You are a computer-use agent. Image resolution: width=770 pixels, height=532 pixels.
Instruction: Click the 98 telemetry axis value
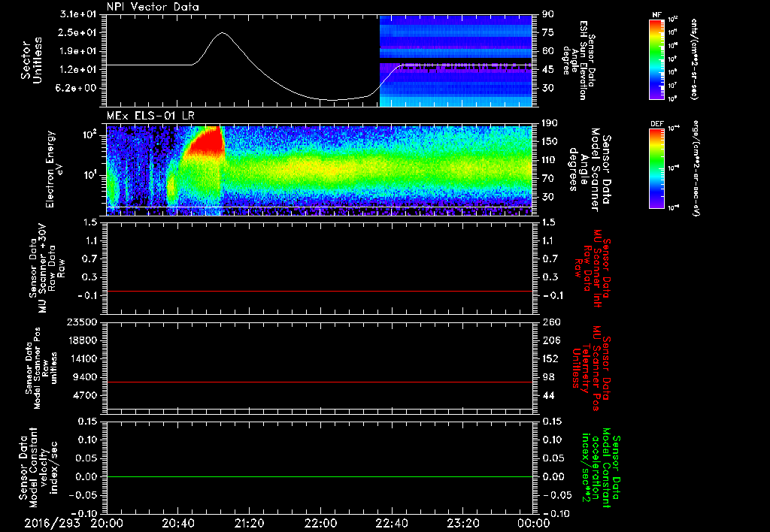(x=548, y=377)
